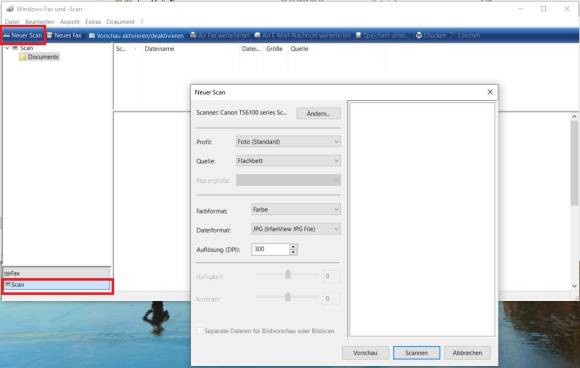Viewport: 580px width, 368px height.
Task: Toggle Separate Dateien für Bildvorschau checkbox
Action: click(x=200, y=331)
